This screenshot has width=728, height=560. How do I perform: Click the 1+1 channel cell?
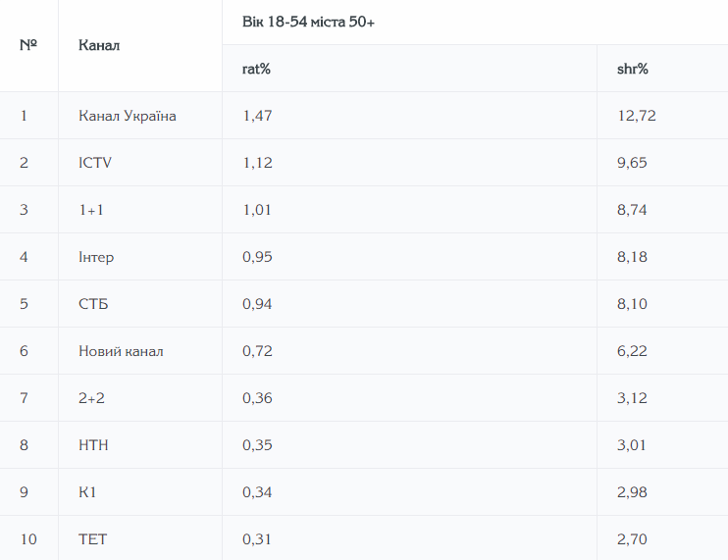(91, 210)
